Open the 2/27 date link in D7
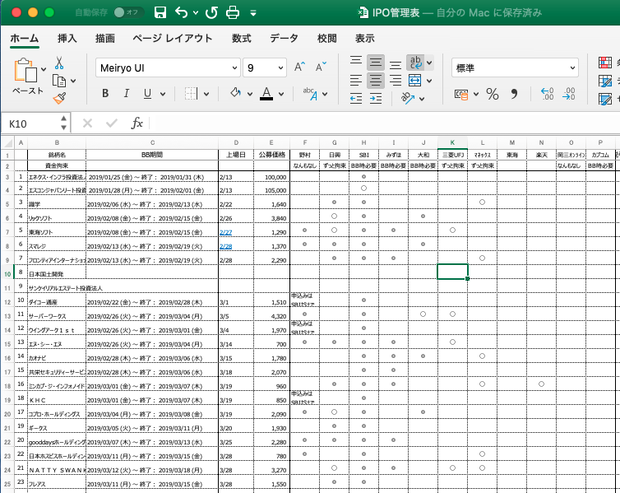Screen dimensions: 620x493 [x=226, y=232]
